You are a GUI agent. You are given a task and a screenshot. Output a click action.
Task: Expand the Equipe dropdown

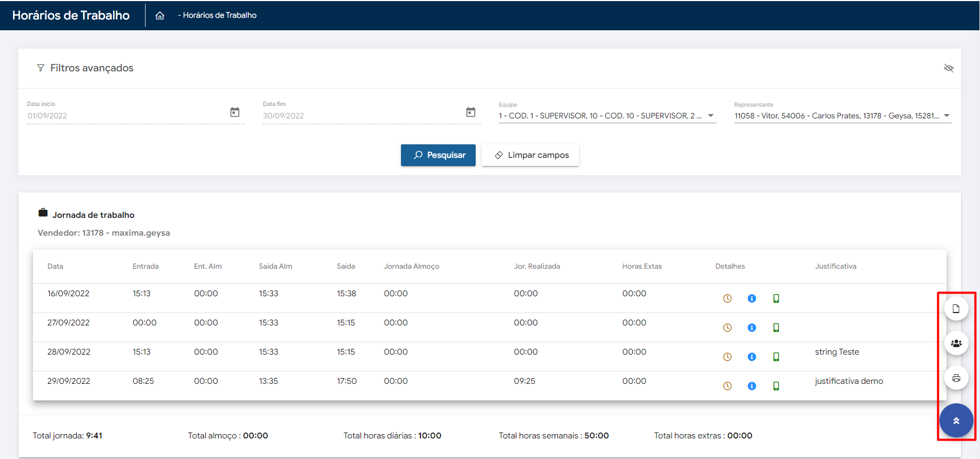(711, 116)
